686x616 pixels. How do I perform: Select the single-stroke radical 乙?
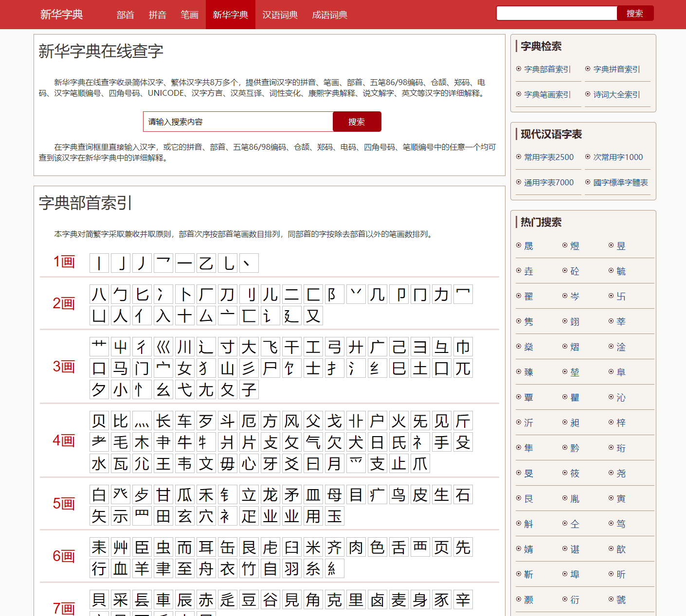click(x=206, y=263)
